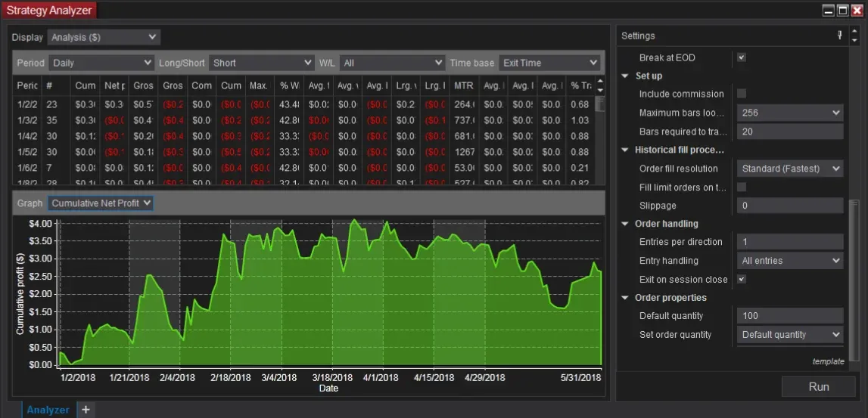Click Bars required to trade field
This screenshot has height=418, width=868.
790,132
